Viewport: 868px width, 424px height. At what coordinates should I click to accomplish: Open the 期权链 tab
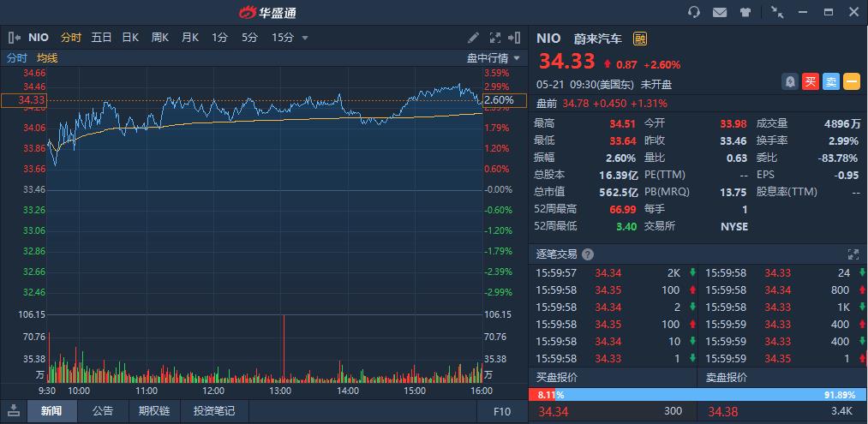(x=154, y=411)
